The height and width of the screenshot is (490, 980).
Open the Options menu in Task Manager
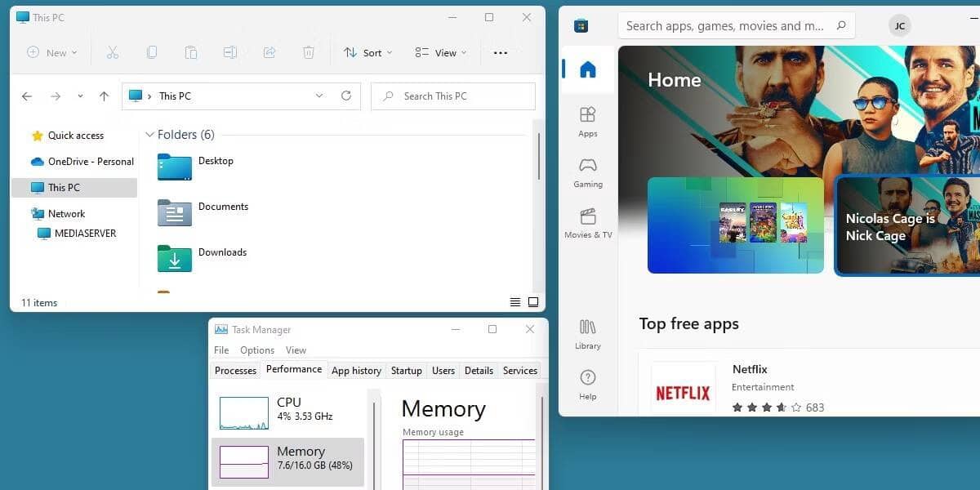point(257,350)
